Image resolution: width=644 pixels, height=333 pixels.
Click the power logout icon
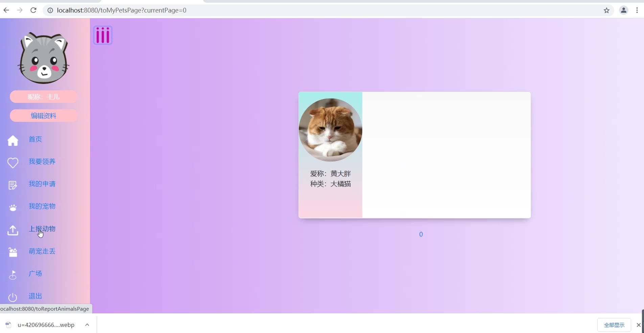(x=13, y=297)
